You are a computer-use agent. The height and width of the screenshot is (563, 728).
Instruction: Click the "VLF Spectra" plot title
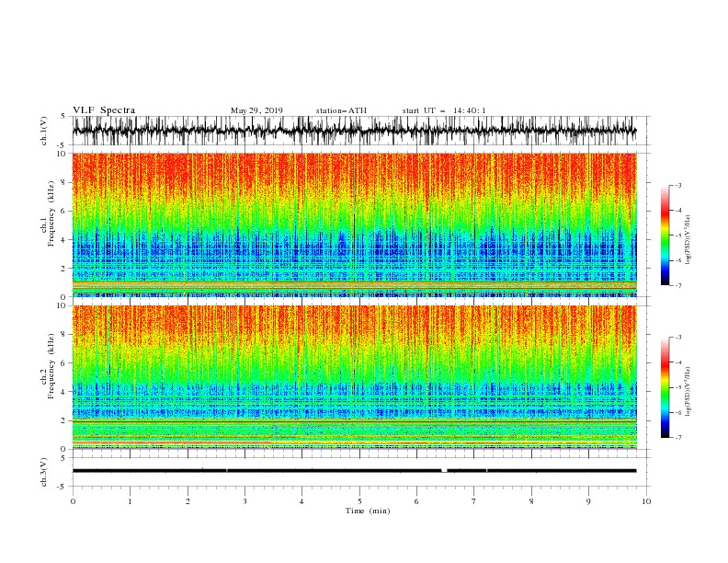pyautogui.click(x=104, y=110)
